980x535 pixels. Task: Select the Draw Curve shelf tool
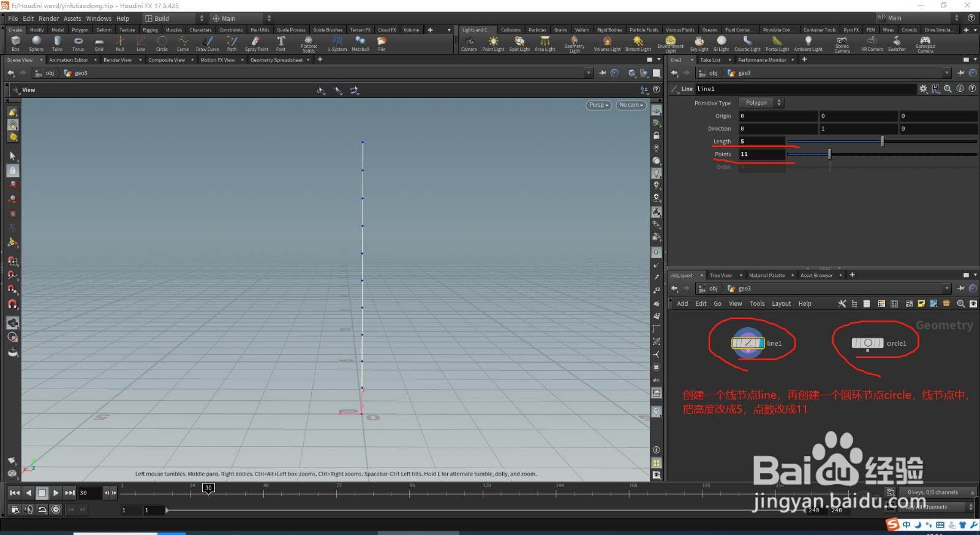click(x=208, y=44)
